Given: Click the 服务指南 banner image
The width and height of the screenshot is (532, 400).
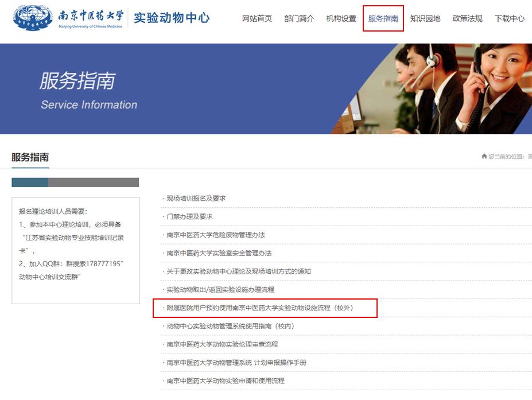Looking at the screenshot, I should coord(266,89).
